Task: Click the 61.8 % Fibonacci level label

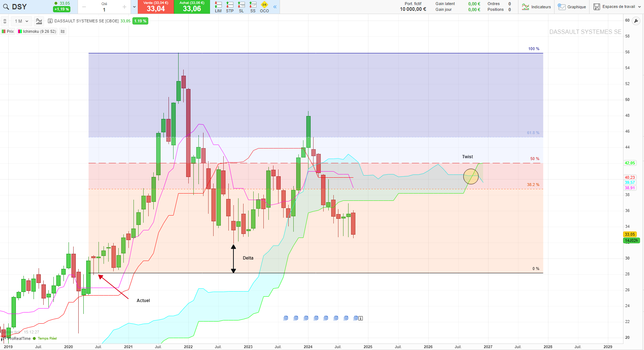Action: pos(533,133)
